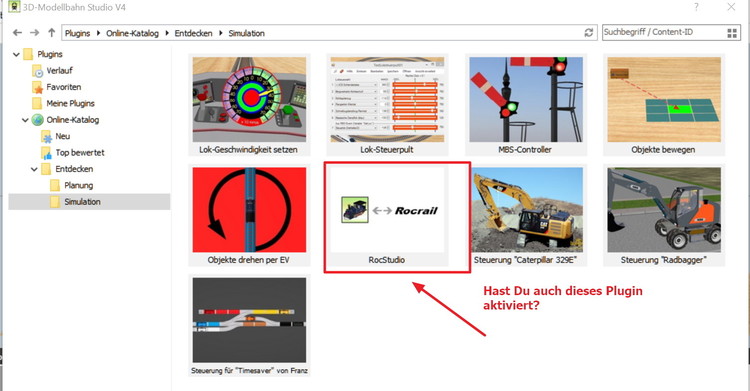The image size is (750, 391).
Task: Collapse the Entdecken tree node
Action: pos(34,169)
